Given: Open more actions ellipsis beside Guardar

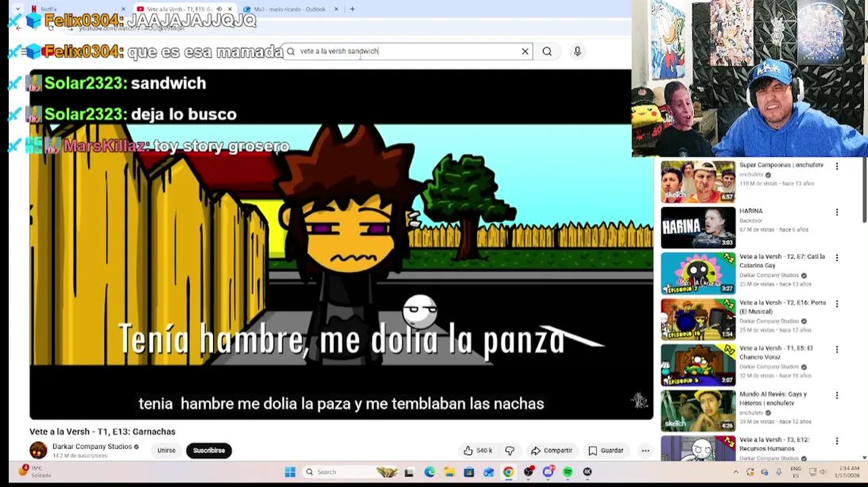Looking at the screenshot, I should (646, 450).
